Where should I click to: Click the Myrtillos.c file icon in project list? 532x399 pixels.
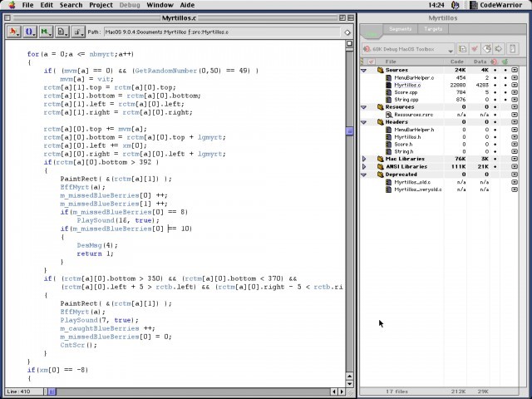tap(389, 85)
